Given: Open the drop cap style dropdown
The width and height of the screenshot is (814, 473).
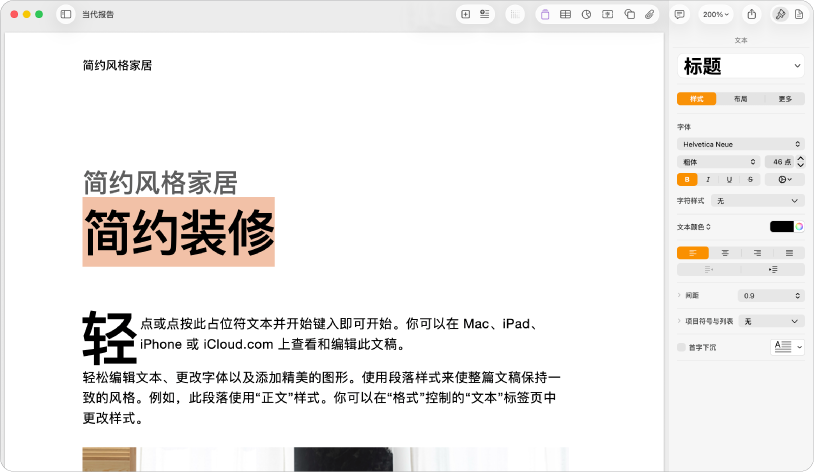Looking at the screenshot, I should point(787,347).
